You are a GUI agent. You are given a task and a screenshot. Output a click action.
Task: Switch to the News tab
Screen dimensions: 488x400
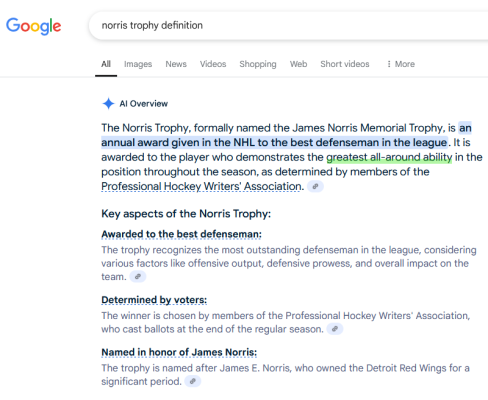176,64
